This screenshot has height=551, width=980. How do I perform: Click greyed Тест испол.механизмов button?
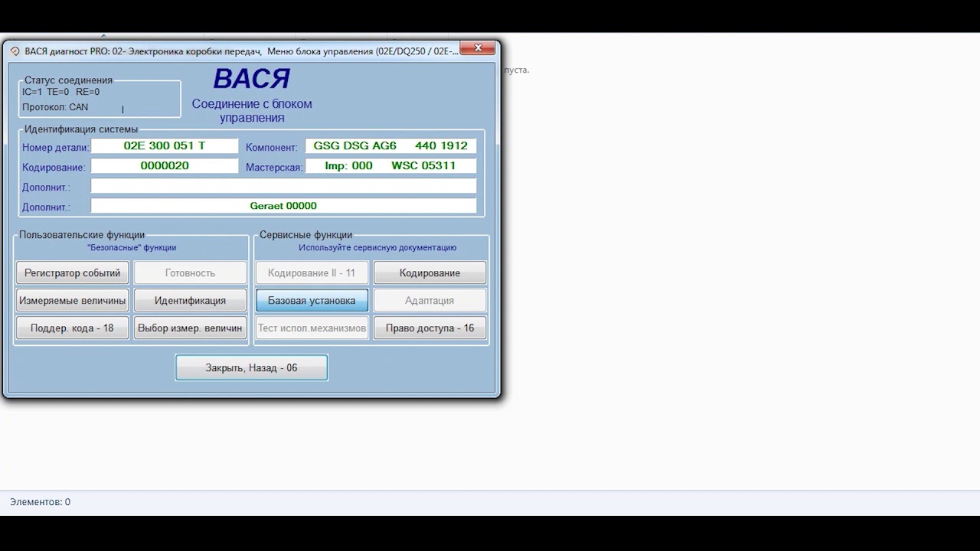pyautogui.click(x=312, y=328)
